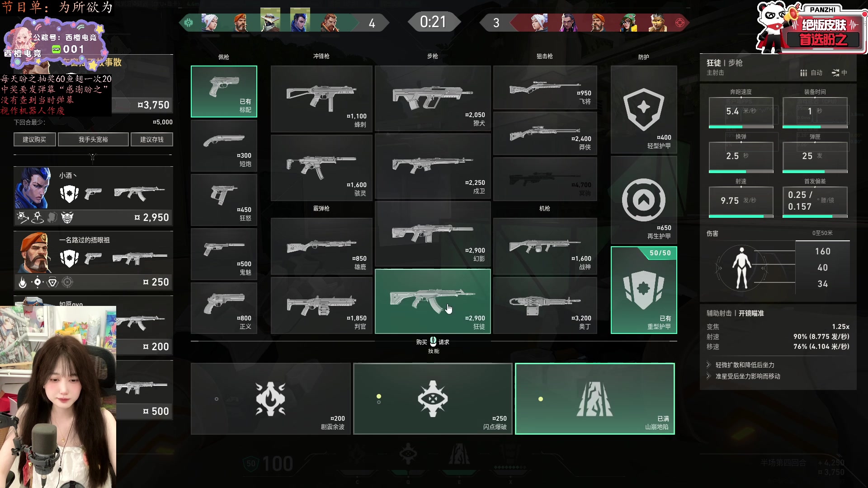
Task: Buy the 蜂刺 Stinger SMG
Action: point(321,99)
